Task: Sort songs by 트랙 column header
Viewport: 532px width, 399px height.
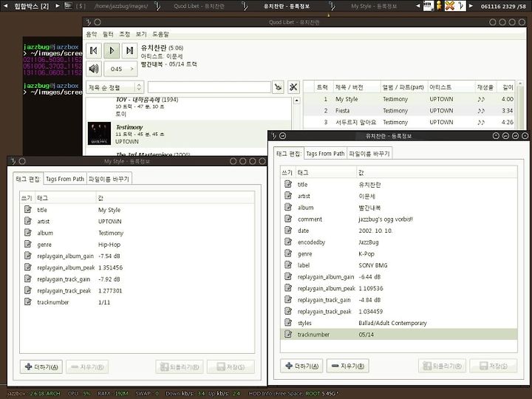Action: 322,87
